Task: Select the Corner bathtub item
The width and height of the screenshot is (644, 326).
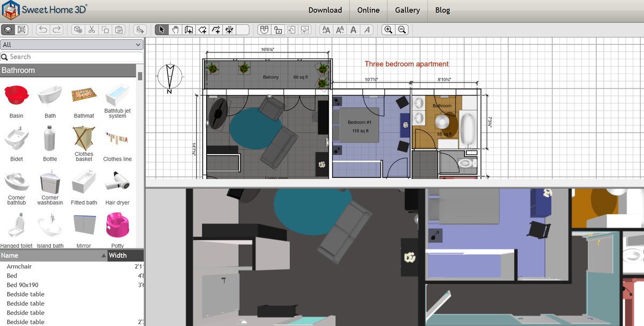Action: [x=16, y=187]
